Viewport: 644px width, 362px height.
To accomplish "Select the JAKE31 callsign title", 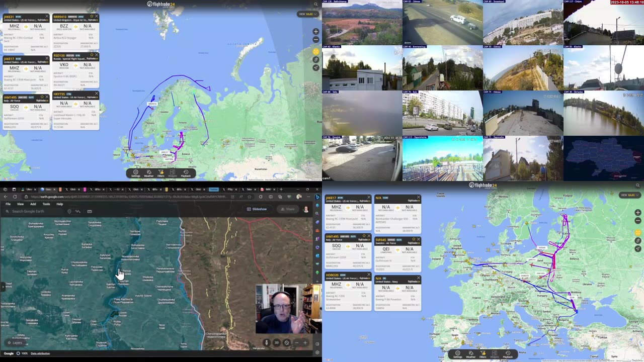I will tap(9, 17).
